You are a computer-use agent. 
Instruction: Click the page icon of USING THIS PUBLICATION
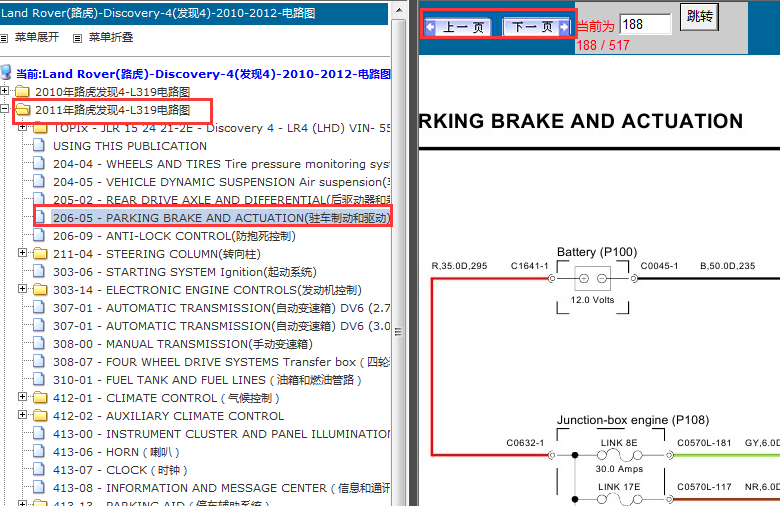[x=39, y=145]
